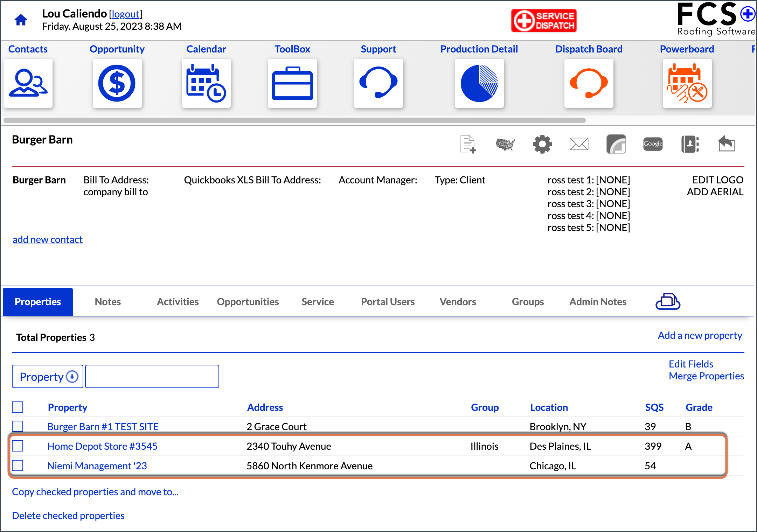
Task: Check the Niemi Management '23 checkbox
Action: pos(18,465)
